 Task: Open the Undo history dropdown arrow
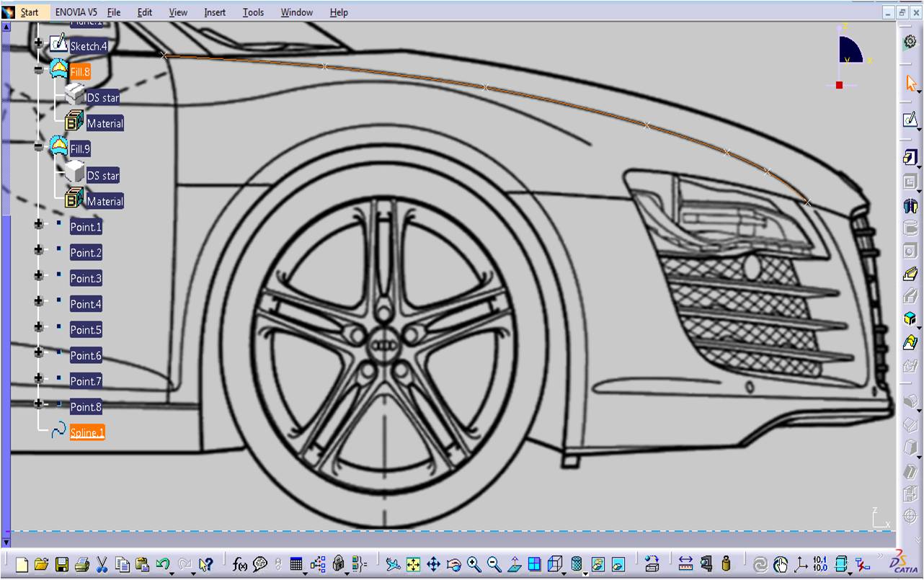click(172, 574)
